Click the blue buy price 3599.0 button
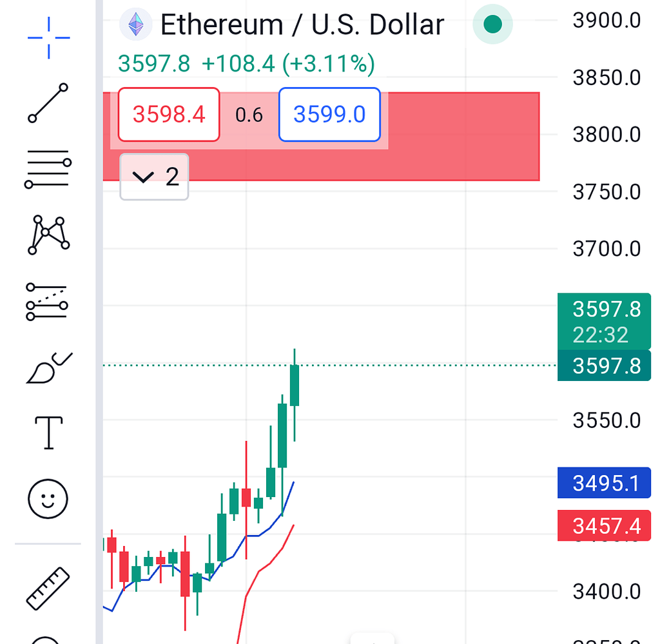 (329, 115)
